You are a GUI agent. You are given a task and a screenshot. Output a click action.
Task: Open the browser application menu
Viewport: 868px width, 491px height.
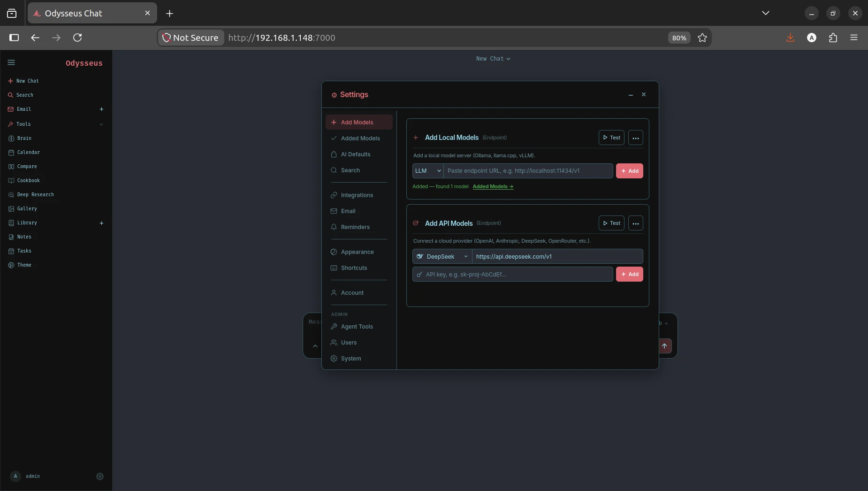854,38
